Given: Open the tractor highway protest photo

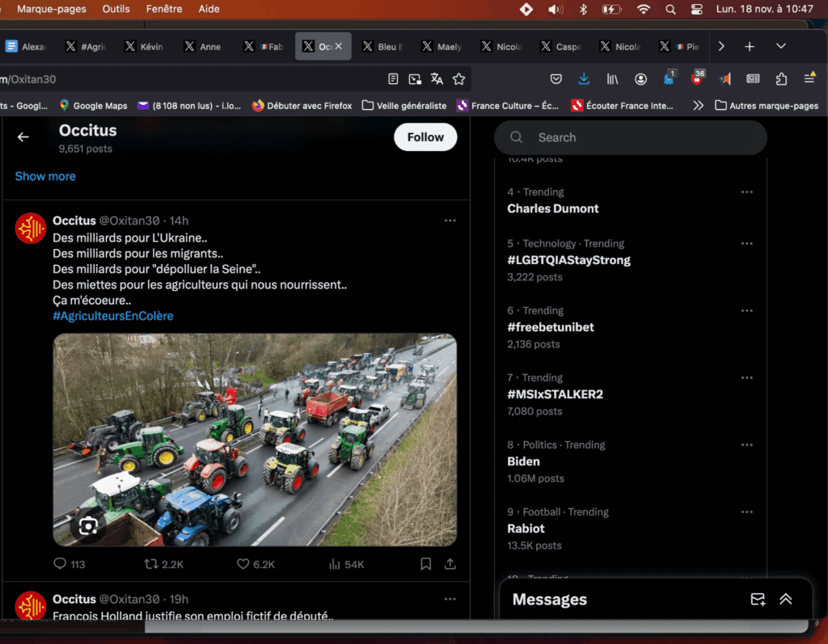Looking at the screenshot, I should point(255,439).
